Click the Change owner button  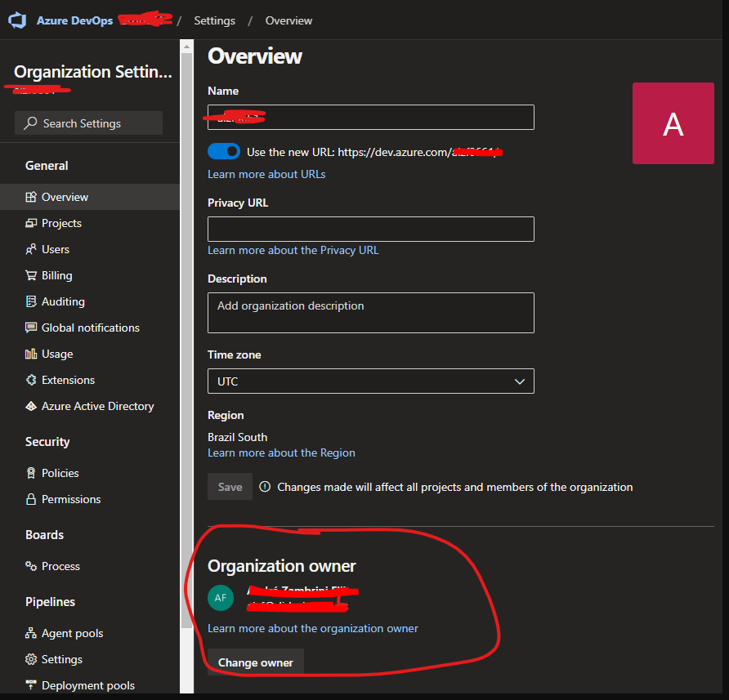[256, 662]
